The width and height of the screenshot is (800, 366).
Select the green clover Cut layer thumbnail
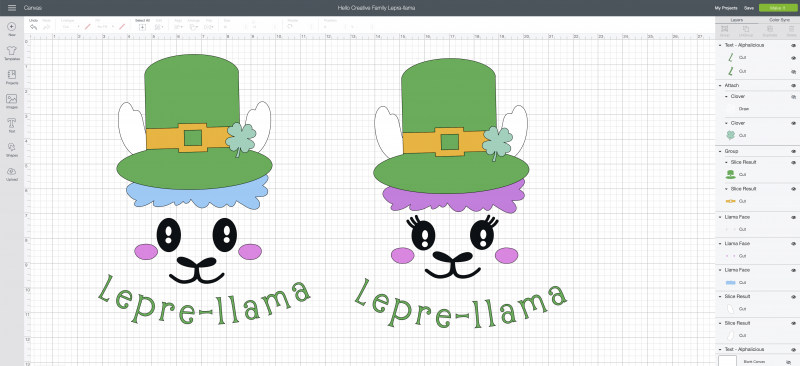pyautogui.click(x=731, y=135)
